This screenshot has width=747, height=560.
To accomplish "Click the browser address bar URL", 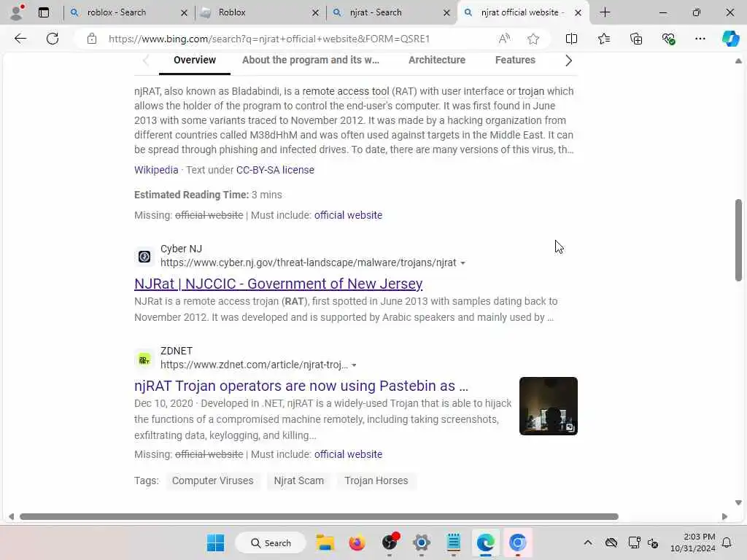I will [269, 39].
